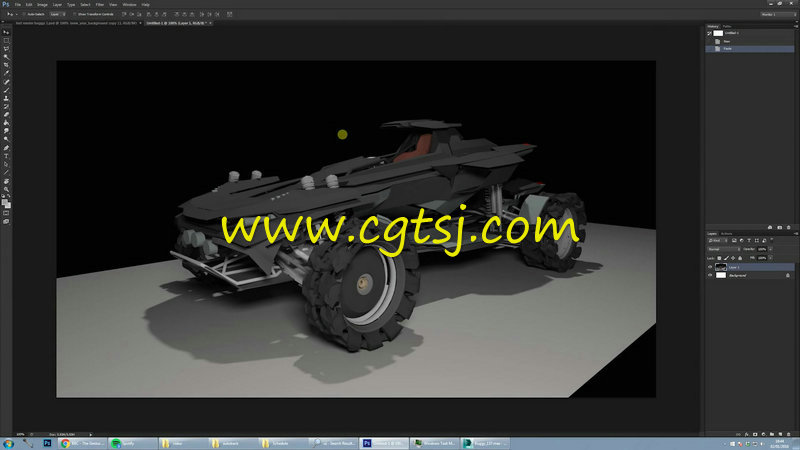Toggle lock position
The width and height of the screenshot is (800, 450).
[733, 258]
